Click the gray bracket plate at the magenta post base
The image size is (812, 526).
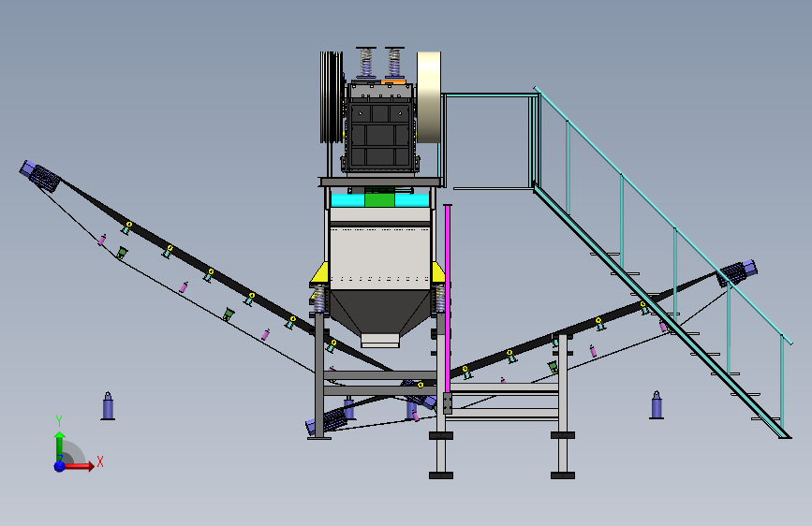[x=448, y=402]
